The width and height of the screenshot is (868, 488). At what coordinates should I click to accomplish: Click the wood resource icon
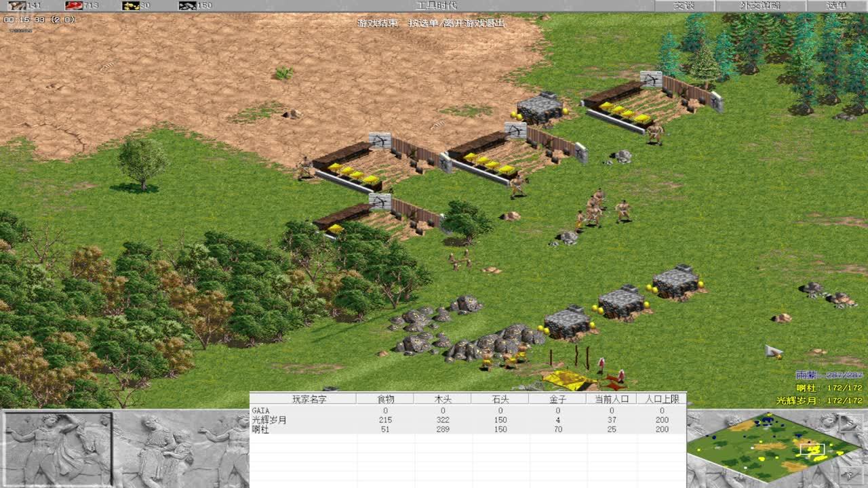point(16,5)
